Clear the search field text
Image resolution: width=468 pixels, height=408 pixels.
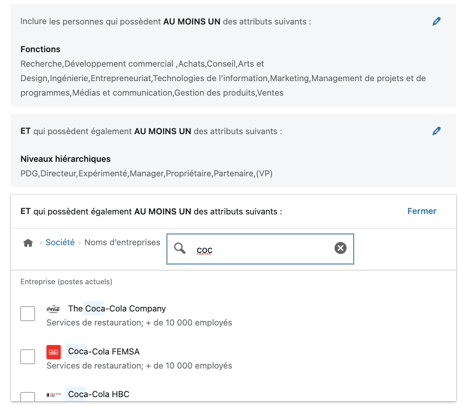[x=340, y=248]
